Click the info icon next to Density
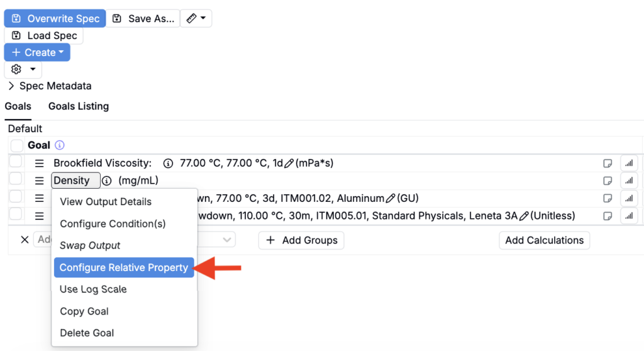The height and width of the screenshot is (351, 644). [x=106, y=181]
